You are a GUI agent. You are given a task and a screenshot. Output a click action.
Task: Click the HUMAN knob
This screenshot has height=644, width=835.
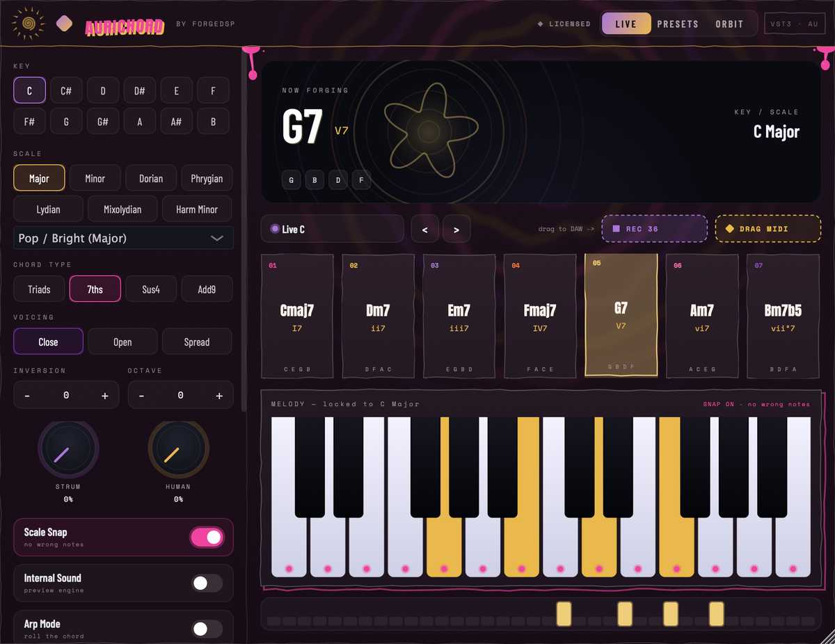coord(178,449)
